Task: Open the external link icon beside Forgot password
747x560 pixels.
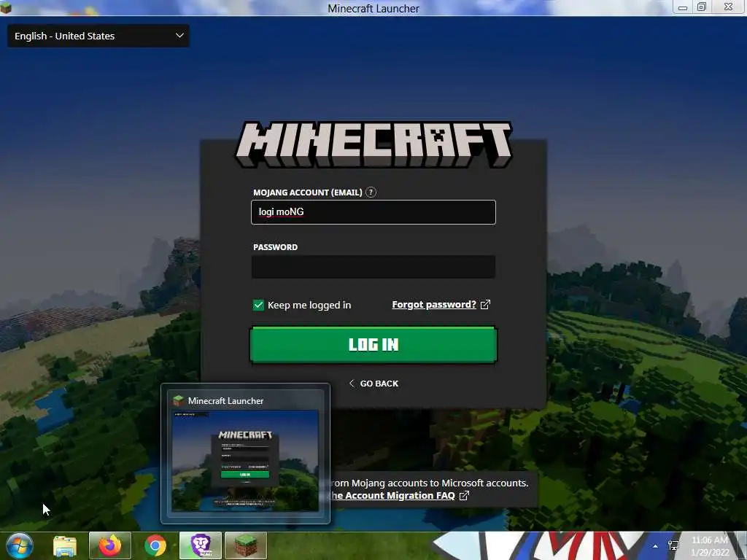Action: (485, 305)
